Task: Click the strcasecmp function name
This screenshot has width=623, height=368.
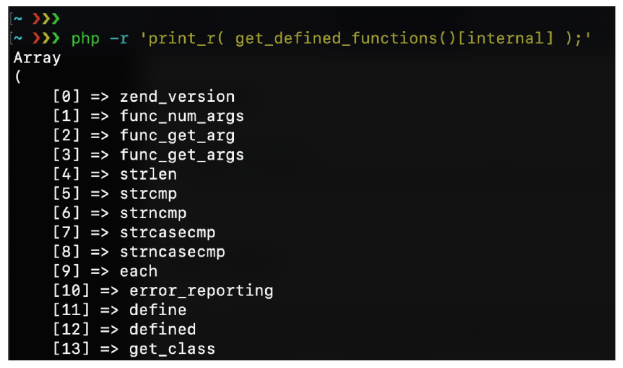Action: point(168,233)
